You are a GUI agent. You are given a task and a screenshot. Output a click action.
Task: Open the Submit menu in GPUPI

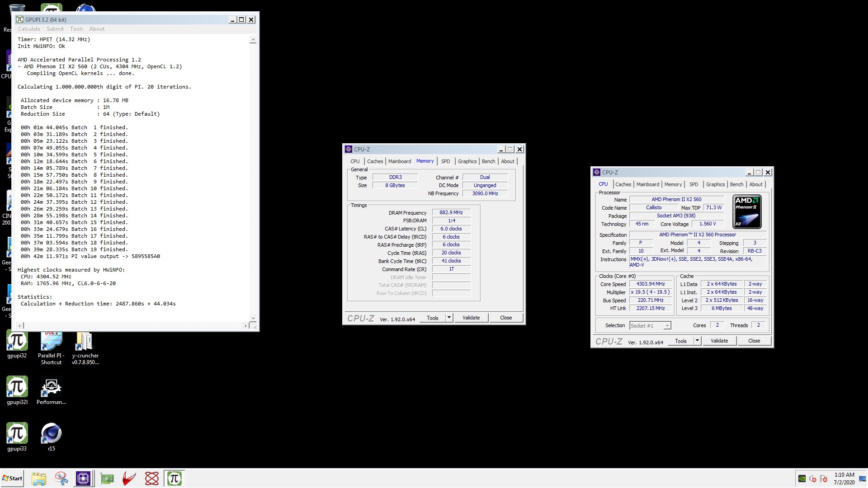(55, 29)
